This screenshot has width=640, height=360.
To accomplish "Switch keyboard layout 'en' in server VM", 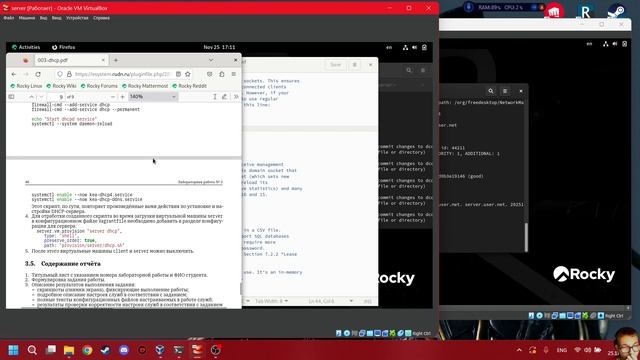I will [389, 47].
